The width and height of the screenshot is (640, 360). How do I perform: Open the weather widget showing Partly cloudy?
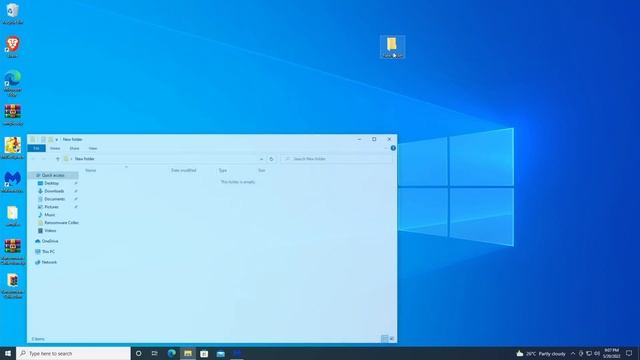tap(541, 353)
